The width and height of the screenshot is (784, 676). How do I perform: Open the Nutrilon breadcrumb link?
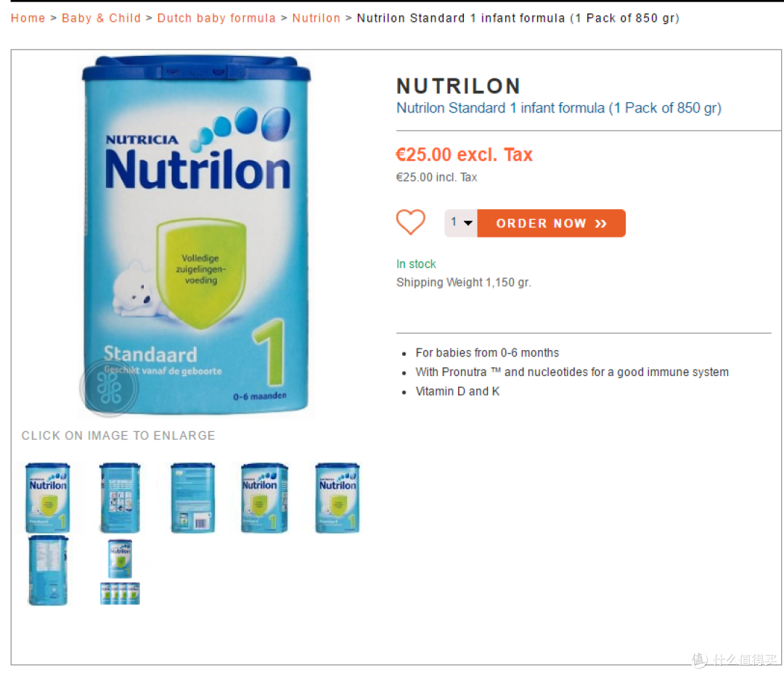pyautogui.click(x=316, y=18)
